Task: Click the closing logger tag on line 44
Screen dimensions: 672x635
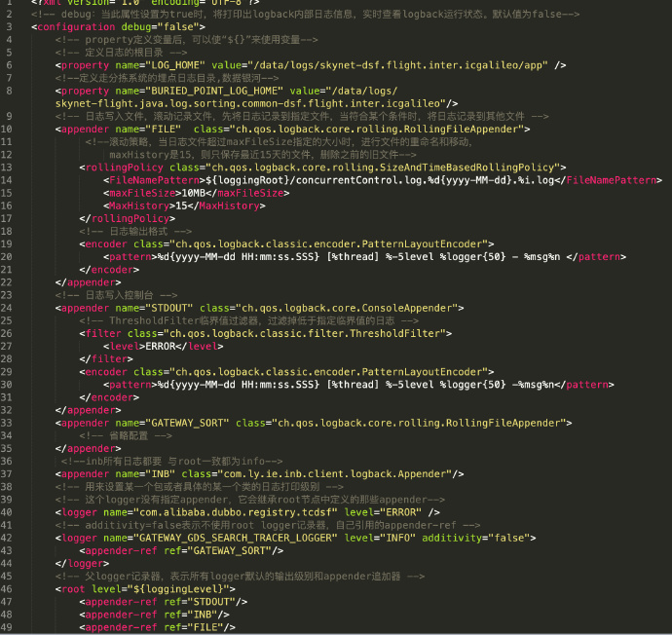Action: coord(82,564)
